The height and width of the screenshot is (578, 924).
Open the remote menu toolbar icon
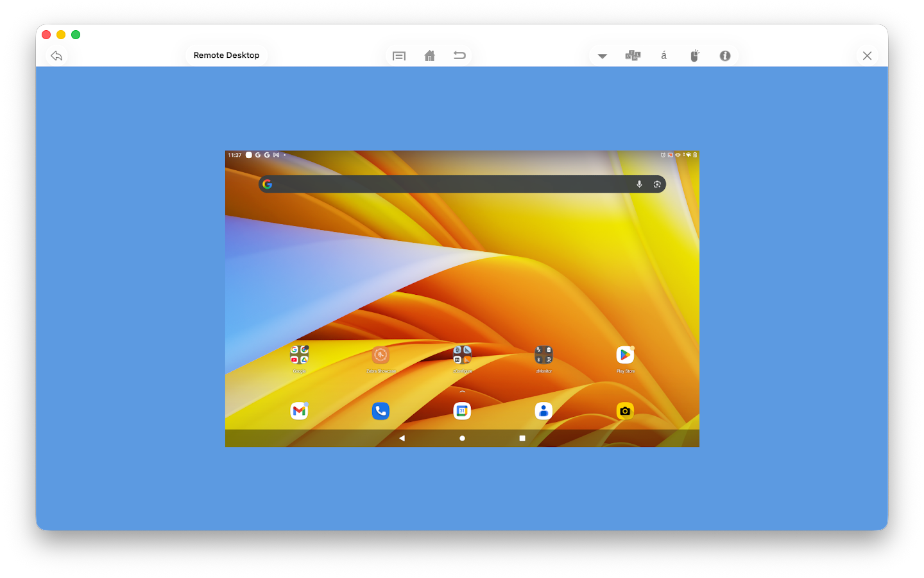399,56
